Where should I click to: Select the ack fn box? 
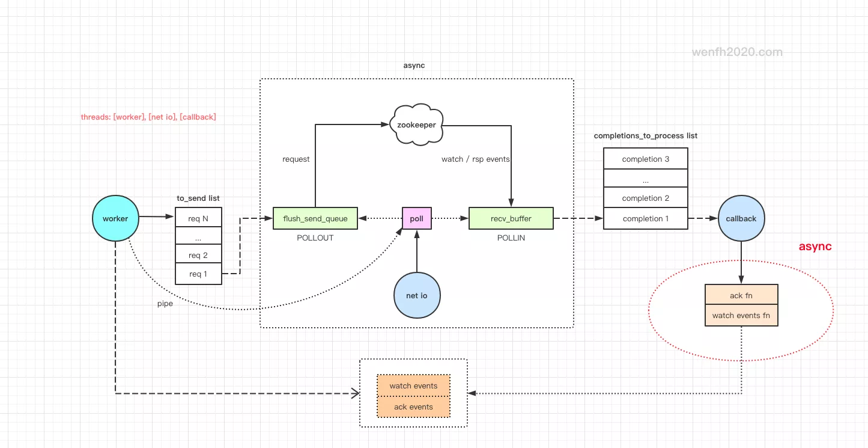[x=741, y=295]
